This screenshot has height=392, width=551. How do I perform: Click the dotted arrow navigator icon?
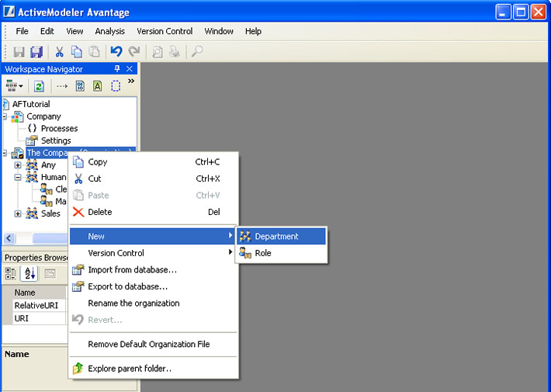click(62, 86)
